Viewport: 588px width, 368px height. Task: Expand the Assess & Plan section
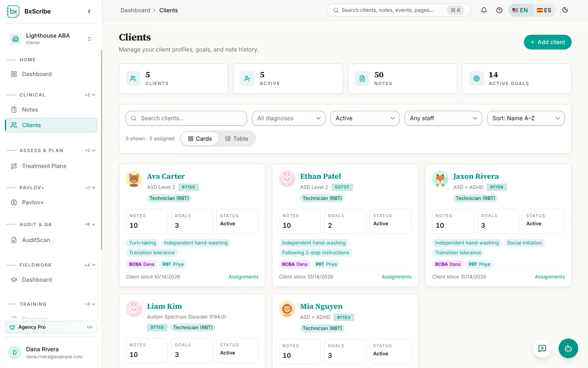click(x=90, y=150)
